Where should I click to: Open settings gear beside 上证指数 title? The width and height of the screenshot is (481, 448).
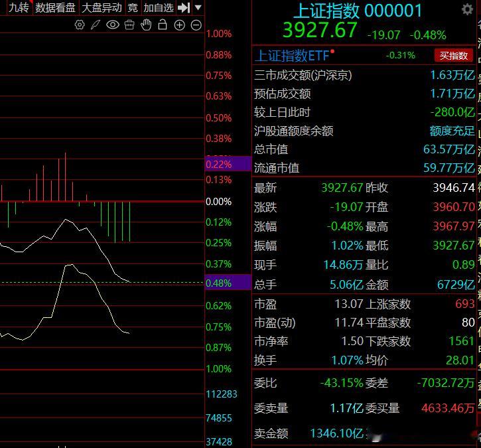pos(467,9)
